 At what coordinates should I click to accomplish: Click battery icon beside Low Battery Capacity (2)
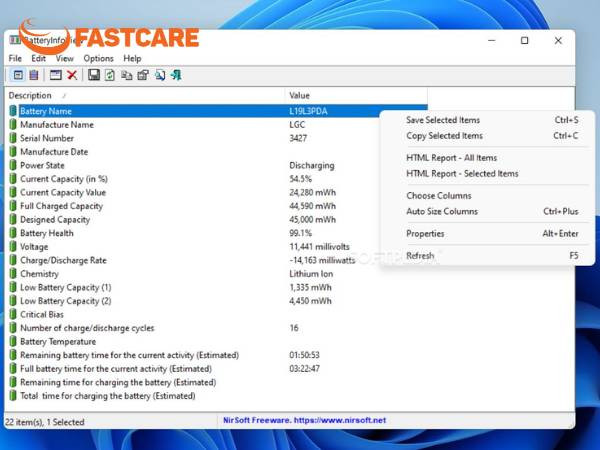pos(13,301)
